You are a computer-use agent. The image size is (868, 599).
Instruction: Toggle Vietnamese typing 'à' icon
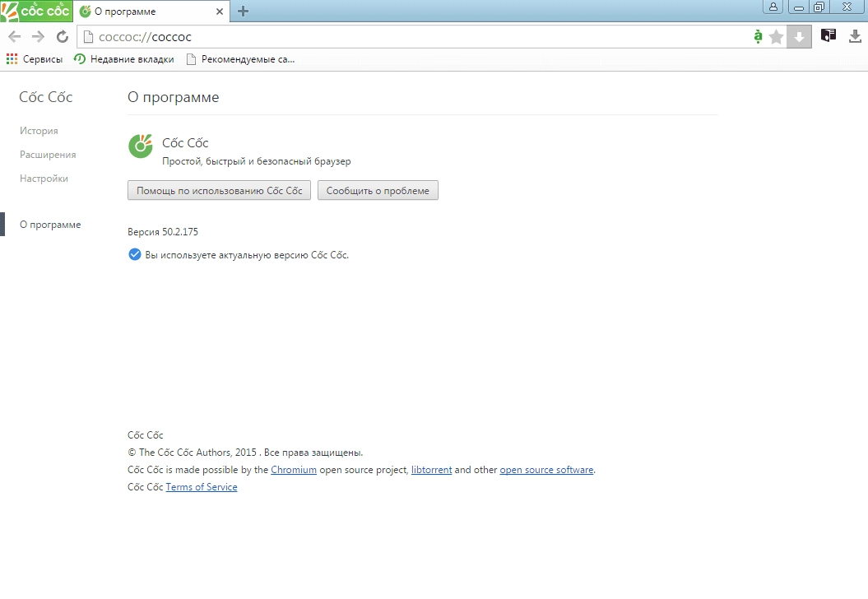(x=758, y=37)
